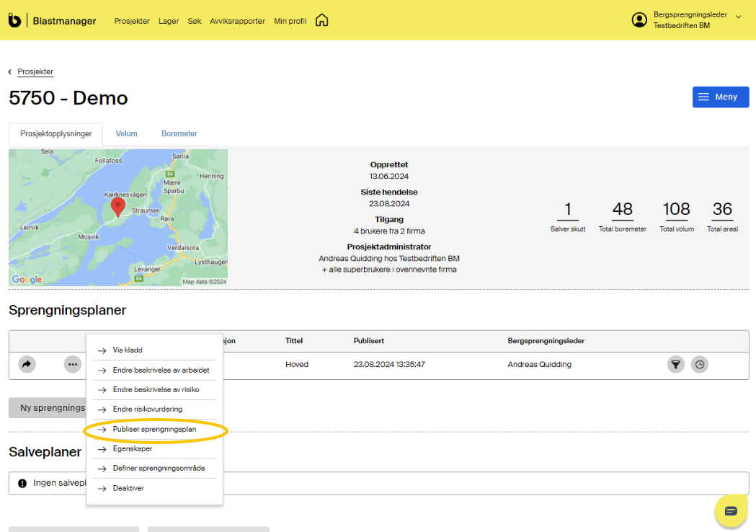Open Avviksrapporter in top navigation
The height and width of the screenshot is (532, 756).
237,21
